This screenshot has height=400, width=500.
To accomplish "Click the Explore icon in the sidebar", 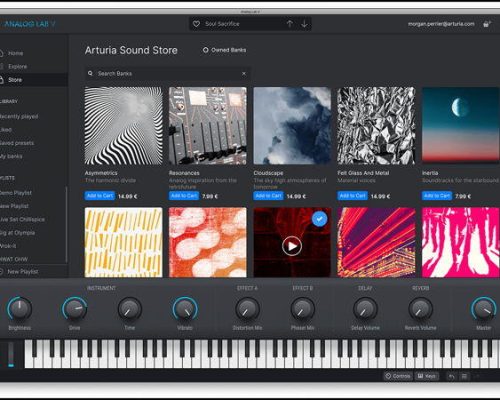I will 2,66.
